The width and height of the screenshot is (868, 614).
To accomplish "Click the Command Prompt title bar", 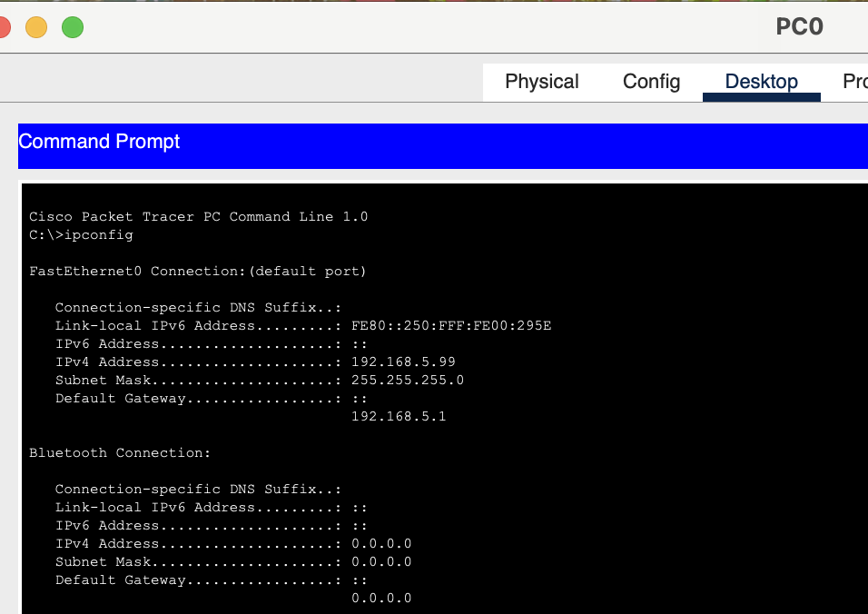I will click(x=443, y=145).
